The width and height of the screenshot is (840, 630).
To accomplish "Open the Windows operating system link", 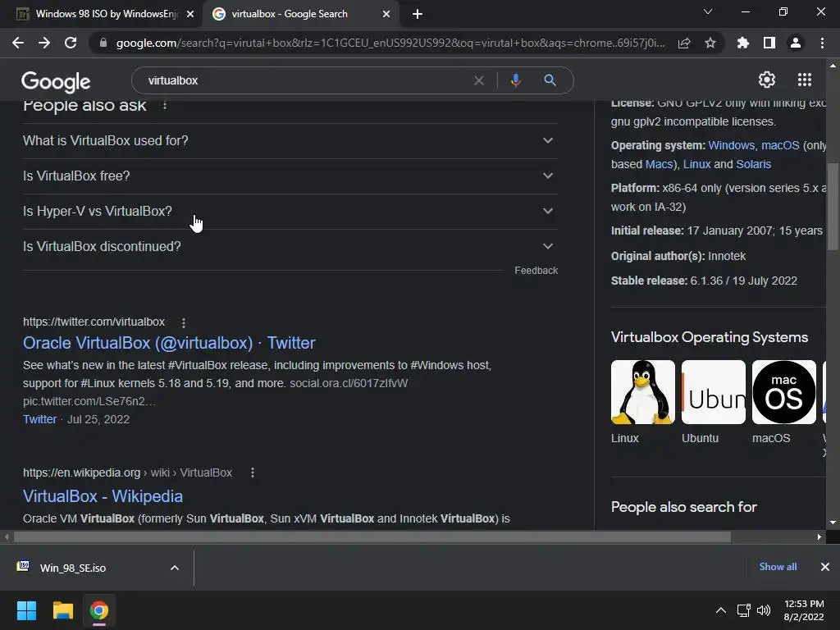I will (731, 145).
